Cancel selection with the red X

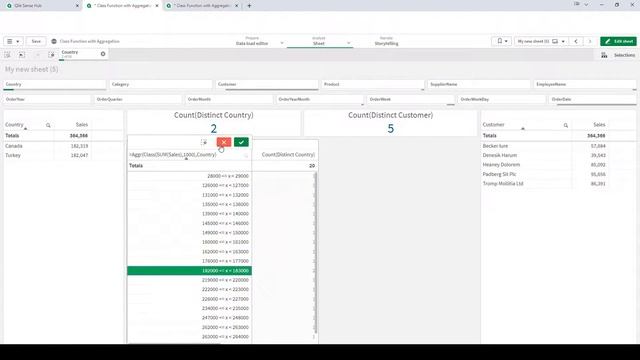224,142
